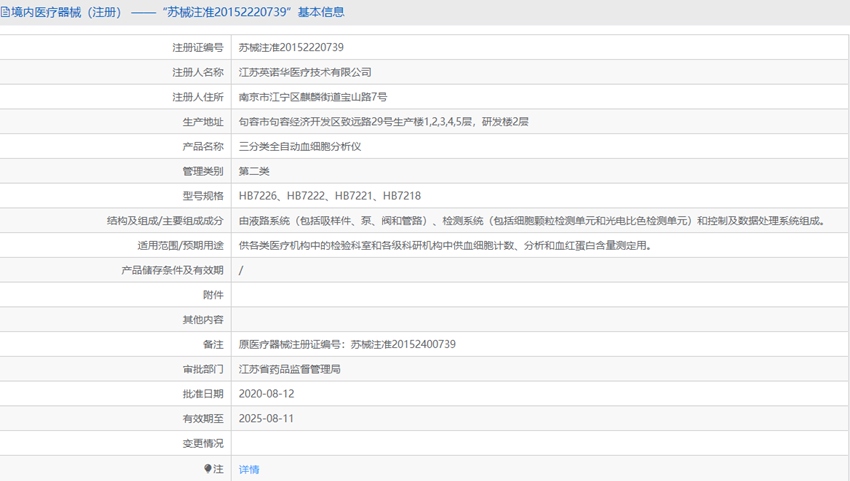This screenshot has width=850, height=481.
Task: Select structure composition text starting 由液路系统
Action: pos(532,221)
